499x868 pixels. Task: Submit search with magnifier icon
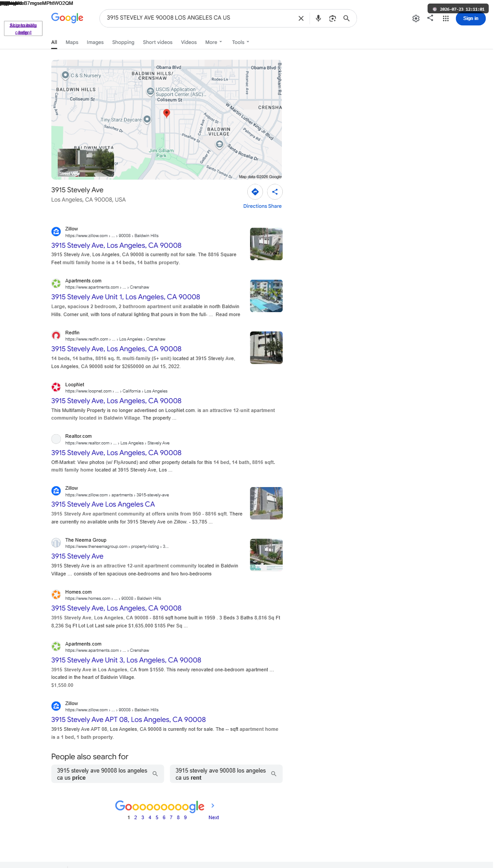point(346,18)
